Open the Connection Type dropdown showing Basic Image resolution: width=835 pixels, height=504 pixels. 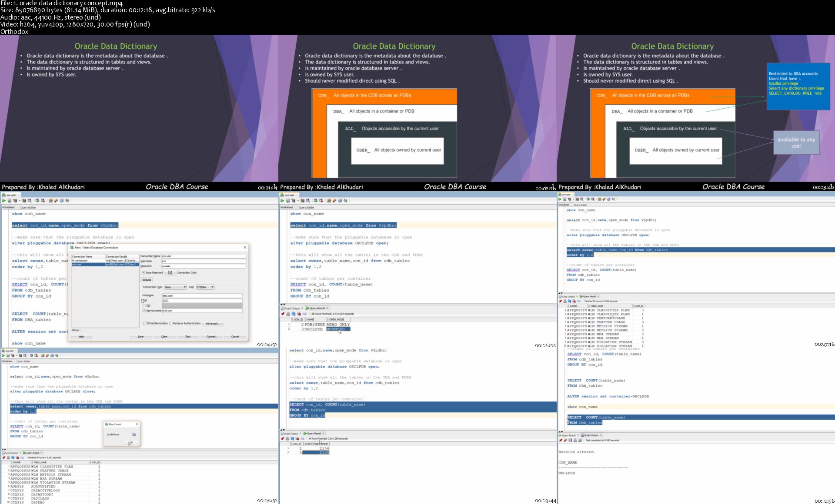pyautogui.click(x=175, y=287)
